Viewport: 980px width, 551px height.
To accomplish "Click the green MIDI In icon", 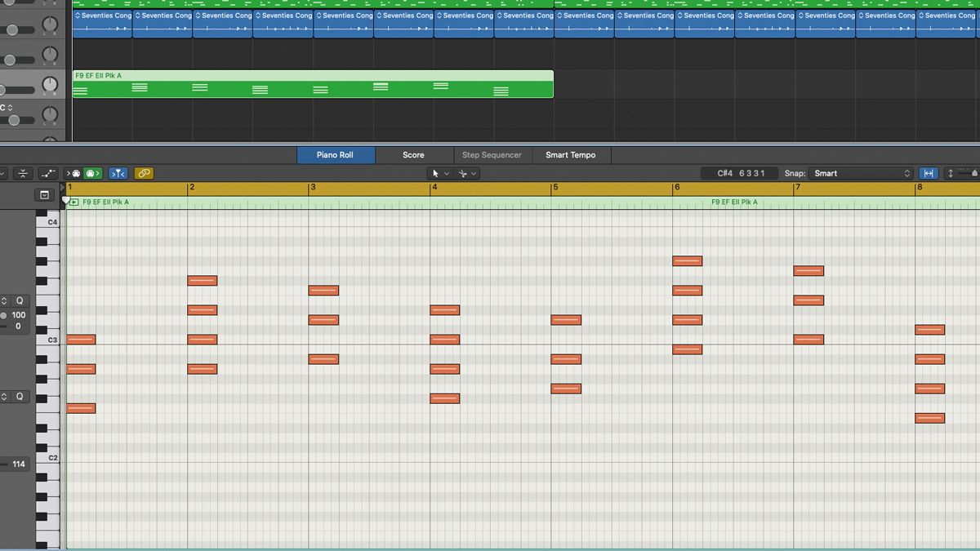I will (x=91, y=173).
